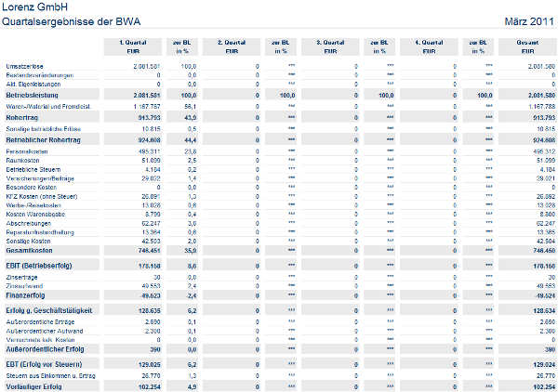The height and width of the screenshot is (392, 558).
Task: Click the EBT (Erfolg vor Steuern) label
Action: click(x=44, y=365)
